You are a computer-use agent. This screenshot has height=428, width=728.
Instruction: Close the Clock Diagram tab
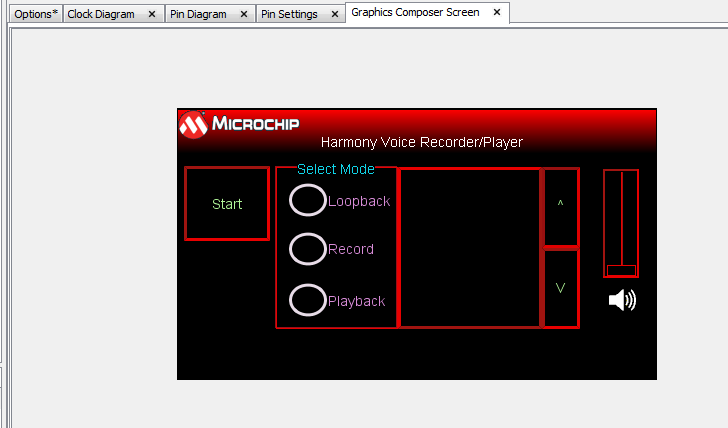pyautogui.click(x=151, y=14)
